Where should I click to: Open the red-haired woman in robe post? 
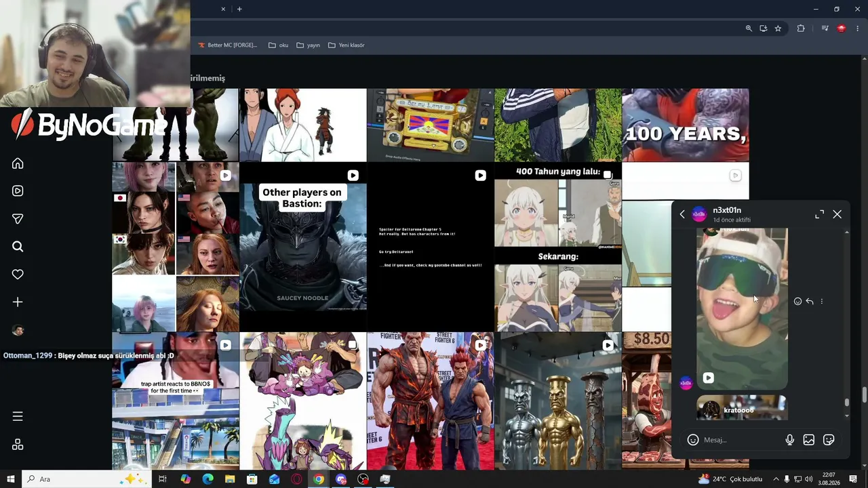point(303,125)
